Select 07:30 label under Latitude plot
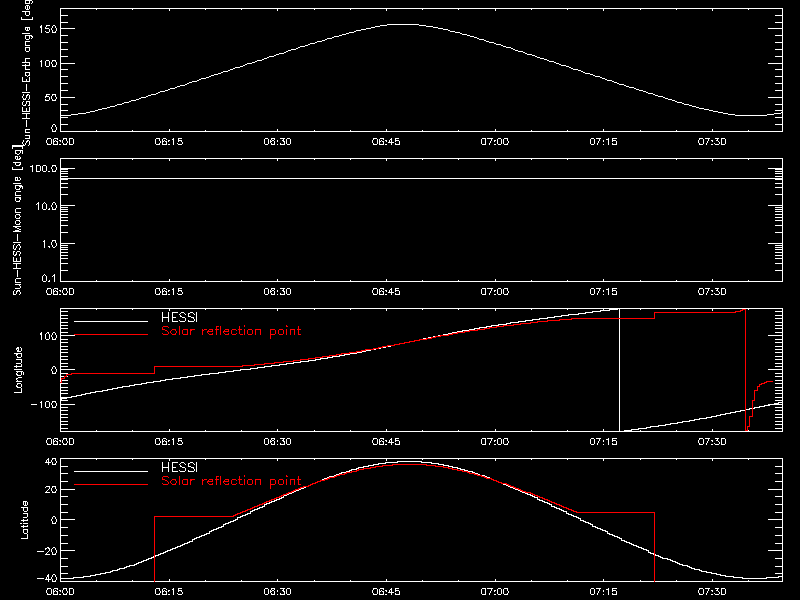800x600 pixels. [x=712, y=591]
